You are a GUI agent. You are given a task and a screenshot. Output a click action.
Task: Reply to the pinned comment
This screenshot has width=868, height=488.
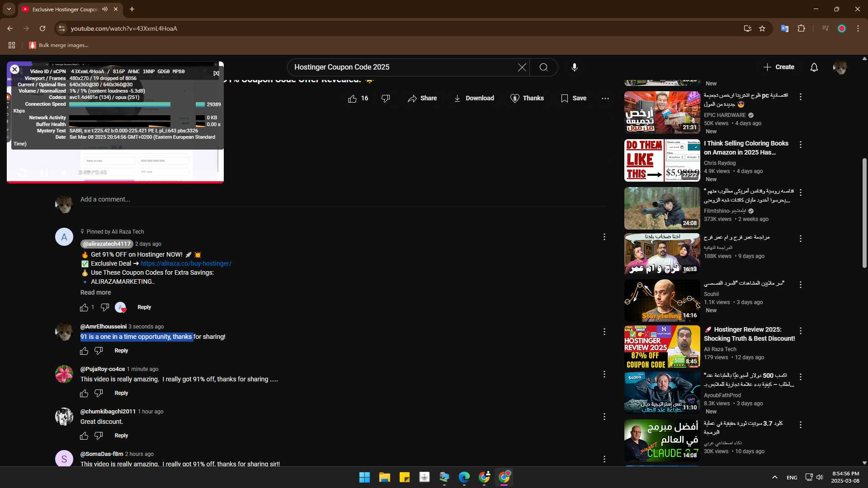(144, 307)
